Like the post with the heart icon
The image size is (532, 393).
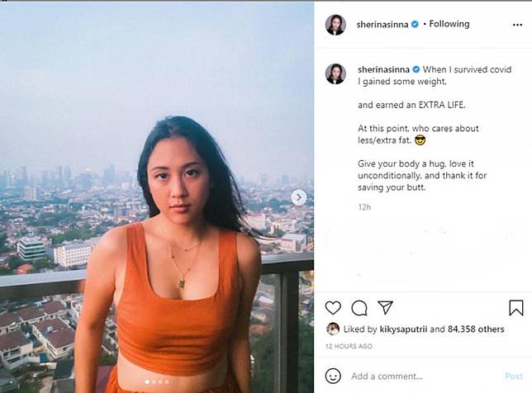333,308
